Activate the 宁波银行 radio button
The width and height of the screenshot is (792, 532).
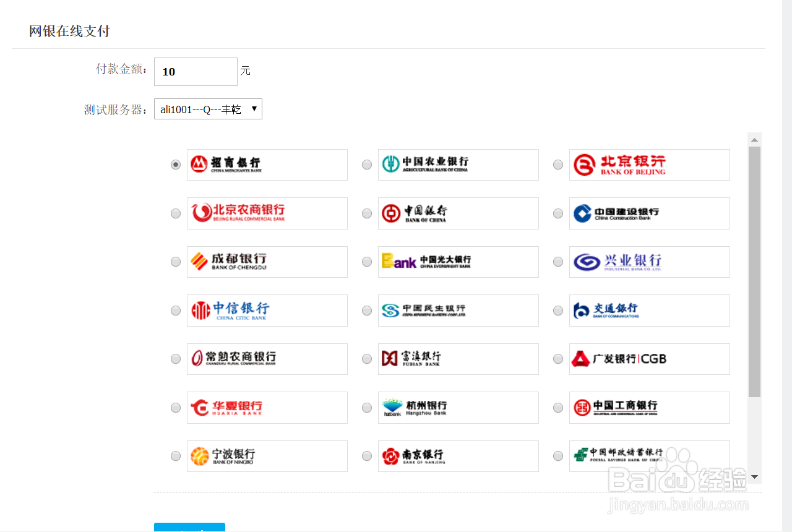(176, 456)
